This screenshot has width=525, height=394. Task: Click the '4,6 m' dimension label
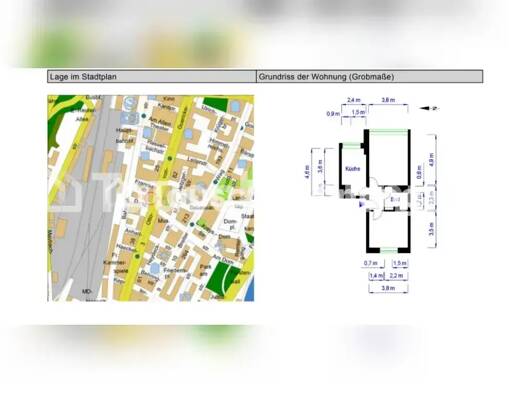tap(307, 171)
